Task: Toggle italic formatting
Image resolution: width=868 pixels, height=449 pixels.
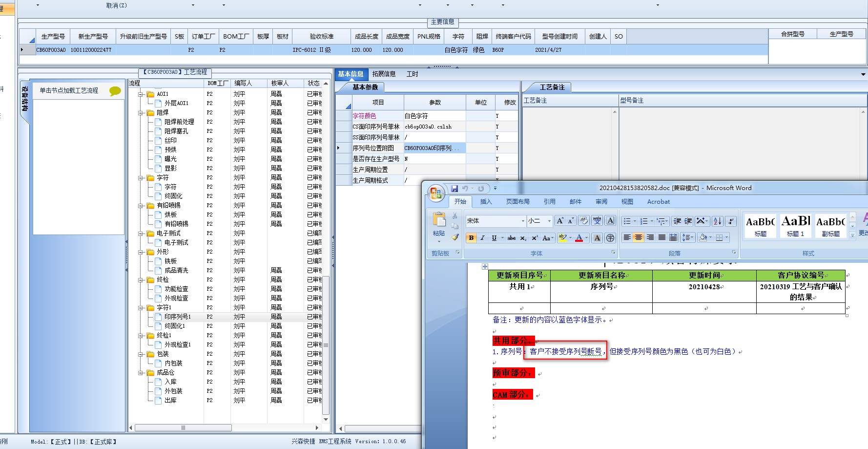Action: [482, 238]
